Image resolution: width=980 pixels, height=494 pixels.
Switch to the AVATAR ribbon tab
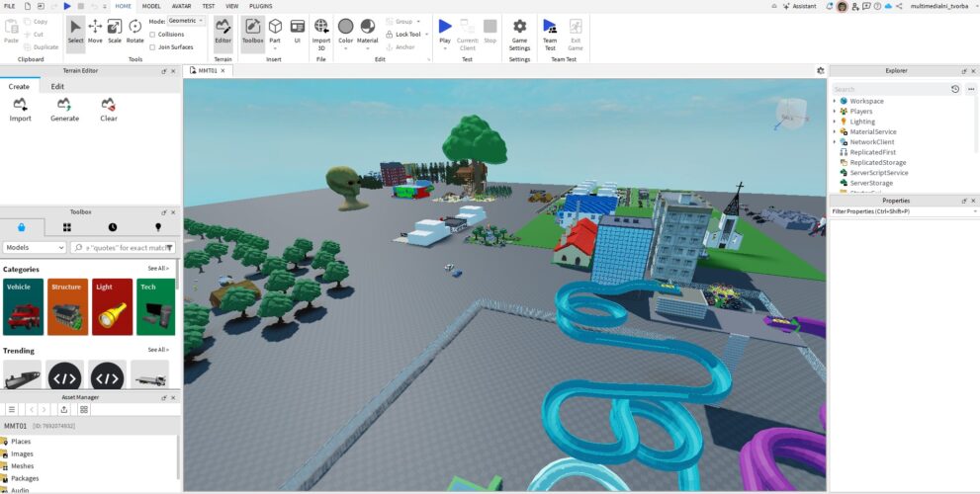[181, 6]
